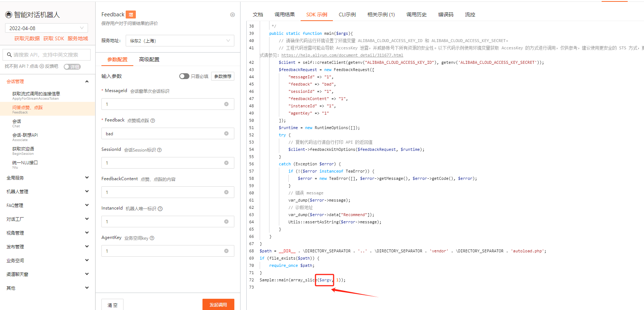Open 统一NLU接口 Nlu item
Screen dimensions: 644x310
[x=47, y=165]
